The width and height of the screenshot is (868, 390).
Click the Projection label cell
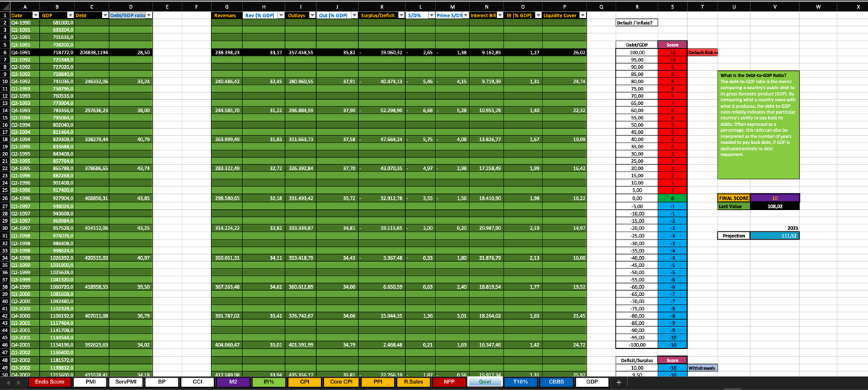click(732, 235)
